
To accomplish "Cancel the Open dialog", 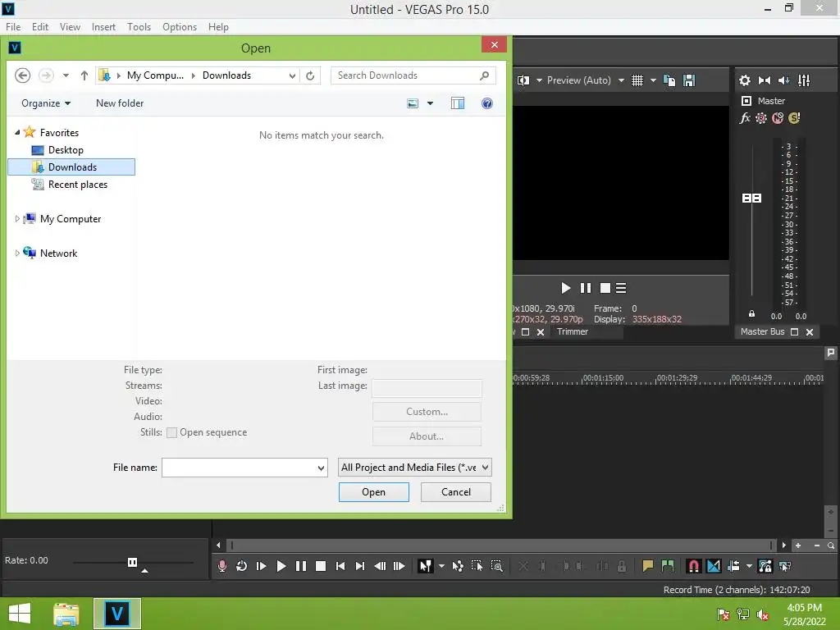I will click(456, 492).
